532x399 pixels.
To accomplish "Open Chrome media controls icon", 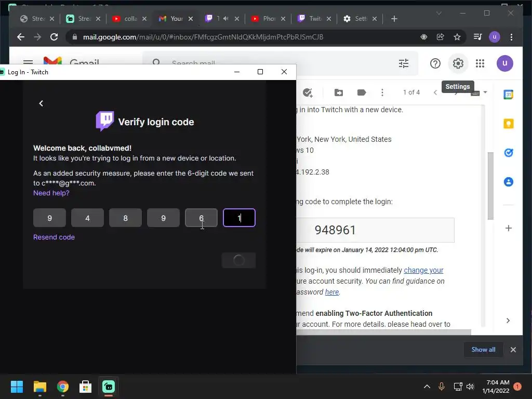I will [478, 37].
